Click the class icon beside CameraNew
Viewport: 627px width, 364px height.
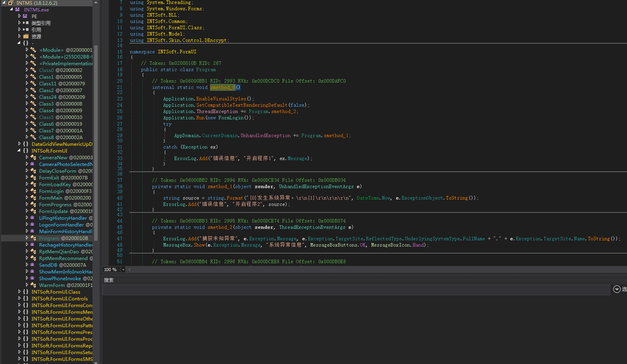click(33, 157)
